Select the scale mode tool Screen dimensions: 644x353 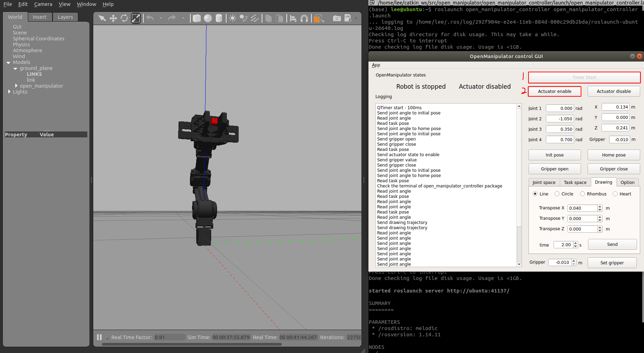[x=136, y=18]
